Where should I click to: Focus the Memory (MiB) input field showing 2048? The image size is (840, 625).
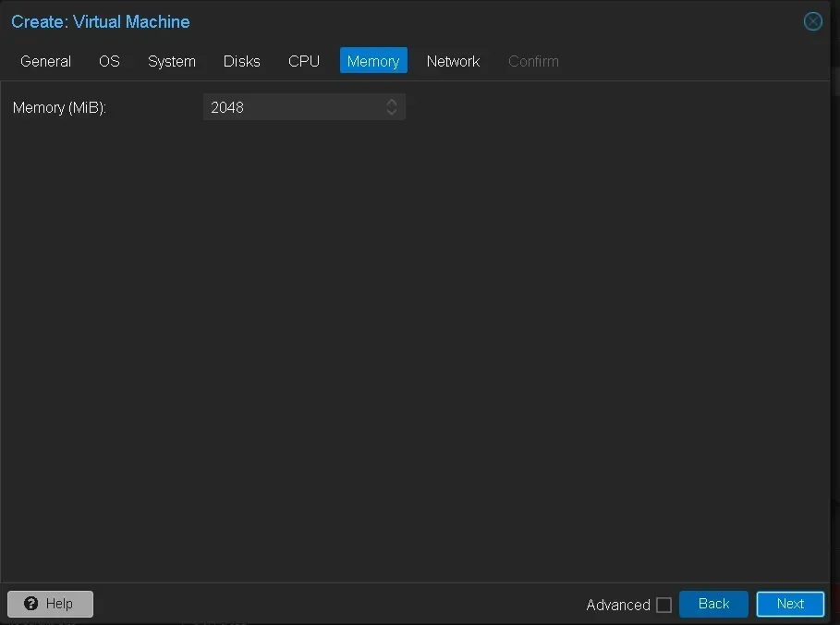click(x=291, y=107)
